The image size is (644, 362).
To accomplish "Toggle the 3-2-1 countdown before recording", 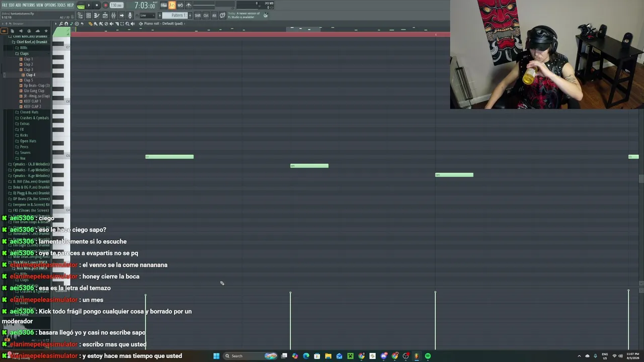I will 172,5.
